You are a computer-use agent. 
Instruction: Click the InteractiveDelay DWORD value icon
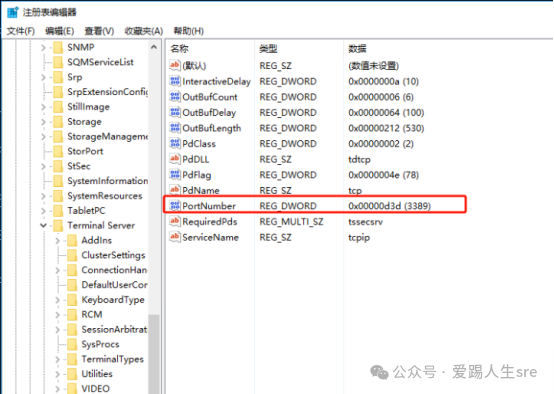[175, 81]
